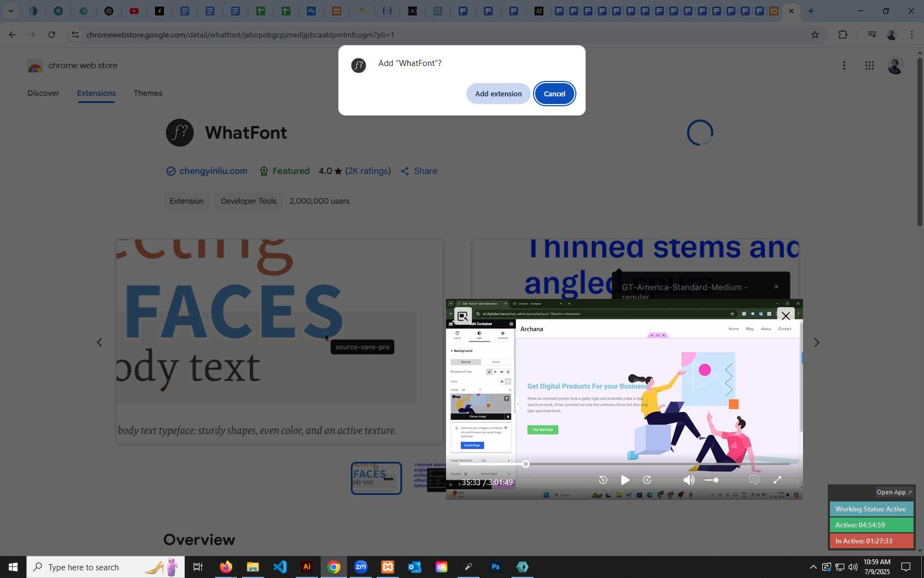Screen dimensions: 924x578
Task: Open Zoom from the taskbar
Action: tap(361, 567)
